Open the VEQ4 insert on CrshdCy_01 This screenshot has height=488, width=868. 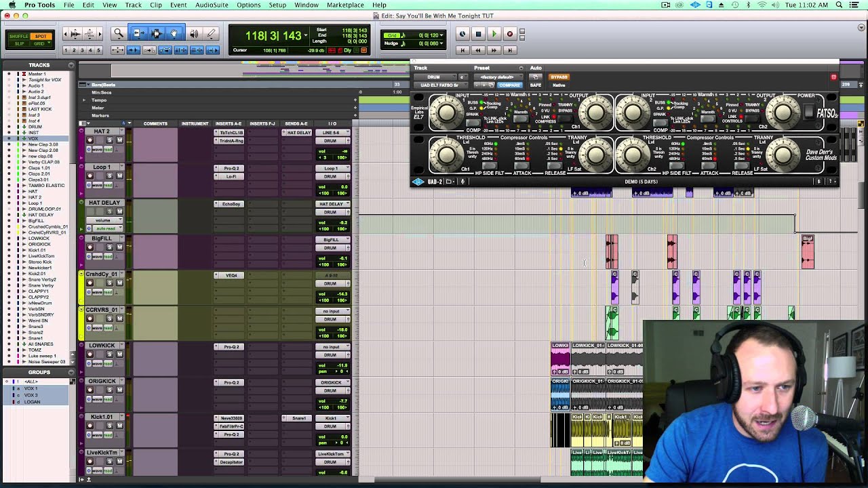229,275
